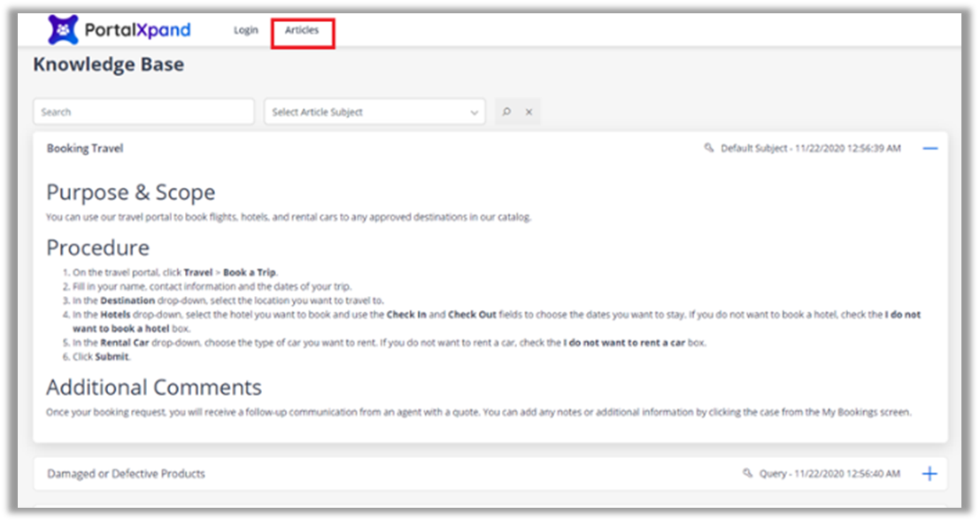The height and width of the screenshot is (521, 980).
Task: Click the Knowledge Base page heading
Action: (x=108, y=65)
